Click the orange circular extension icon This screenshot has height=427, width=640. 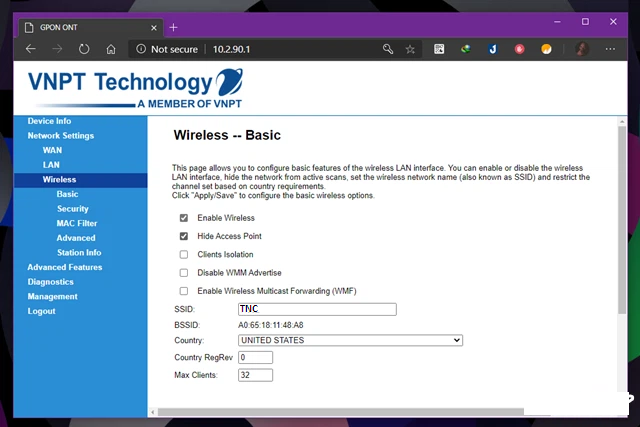(546, 49)
